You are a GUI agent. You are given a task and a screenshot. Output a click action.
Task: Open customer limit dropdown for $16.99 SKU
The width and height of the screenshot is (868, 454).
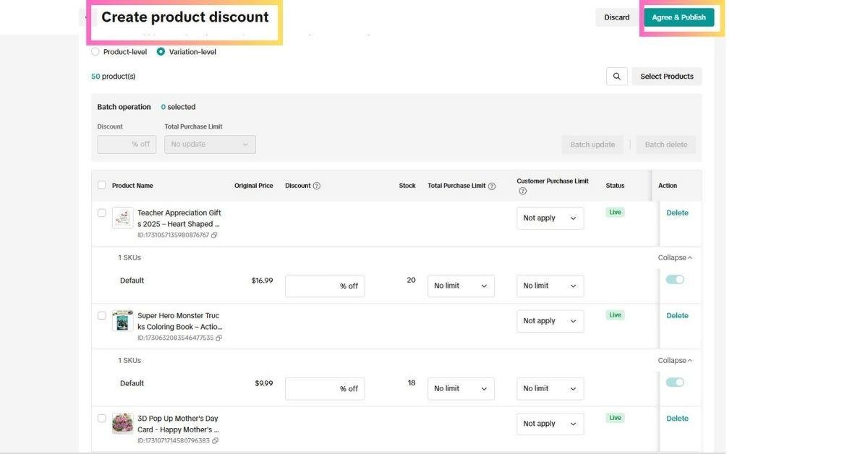coord(550,286)
